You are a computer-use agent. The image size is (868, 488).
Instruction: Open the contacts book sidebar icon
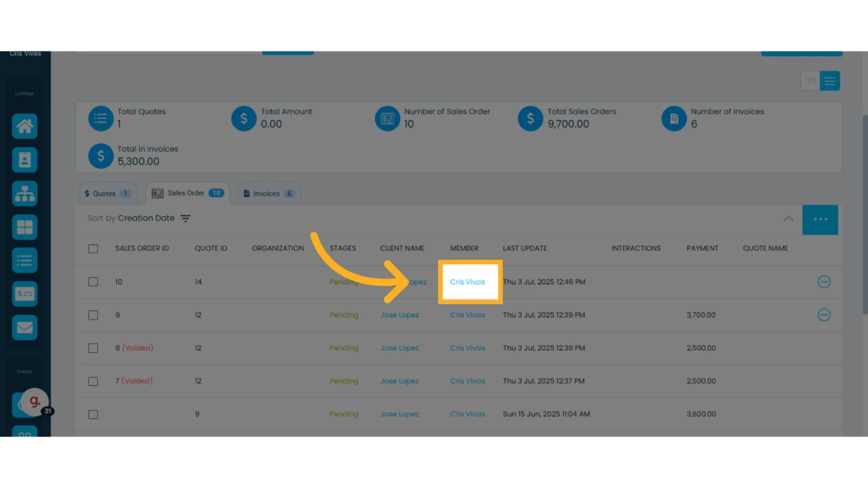(x=25, y=160)
